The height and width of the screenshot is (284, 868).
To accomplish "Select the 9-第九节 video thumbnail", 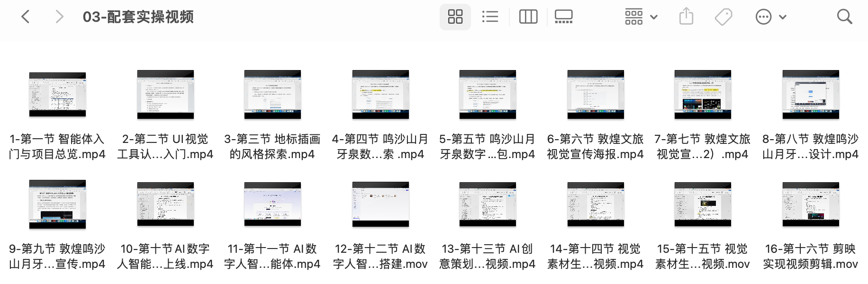I will (57, 204).
